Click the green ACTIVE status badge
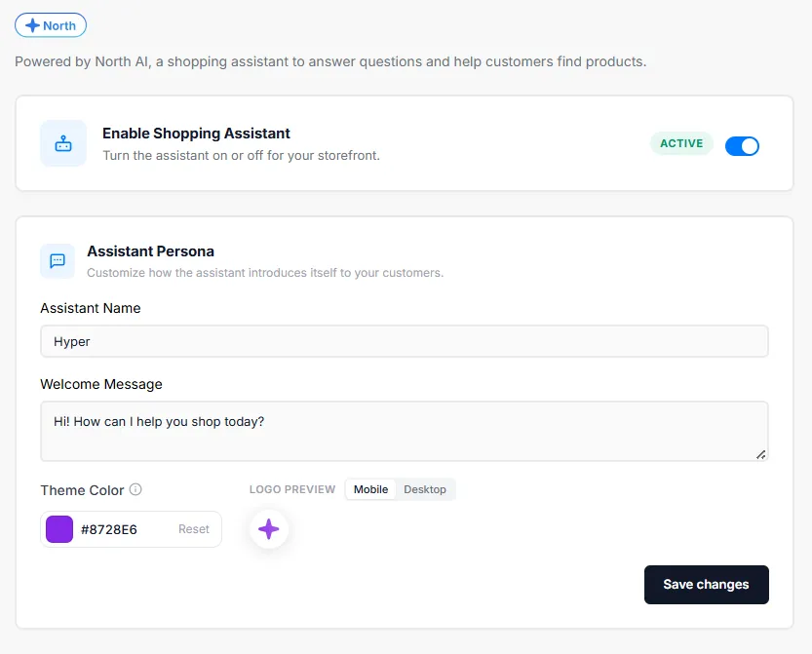812x654 pixels. [x=681, y=143]
